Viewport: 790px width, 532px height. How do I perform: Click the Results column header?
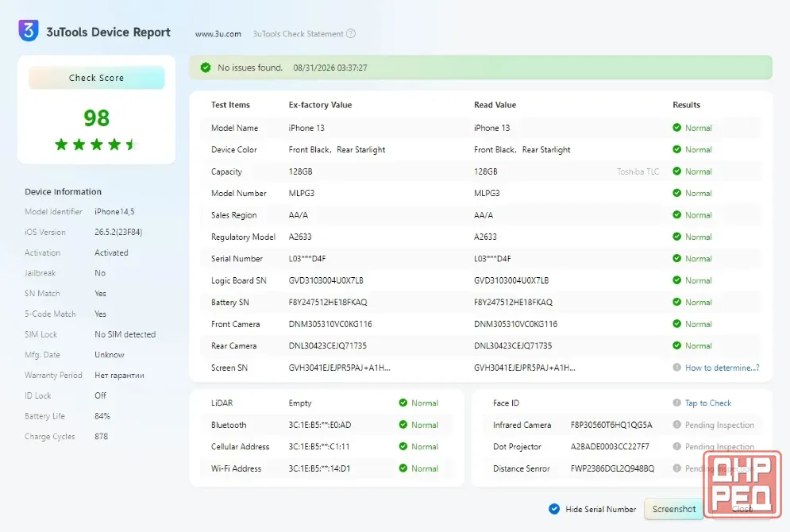(686, 105)
